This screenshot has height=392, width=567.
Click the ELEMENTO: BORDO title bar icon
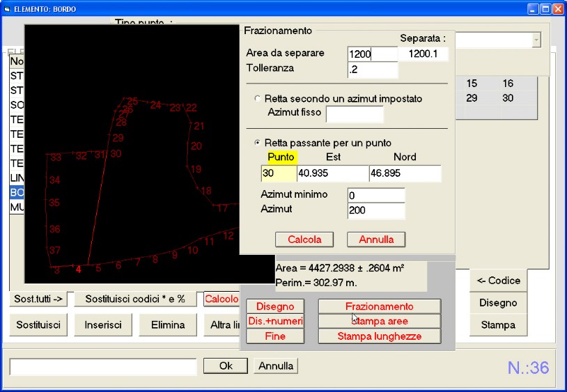pyautogui.click(x=7, y=9)
